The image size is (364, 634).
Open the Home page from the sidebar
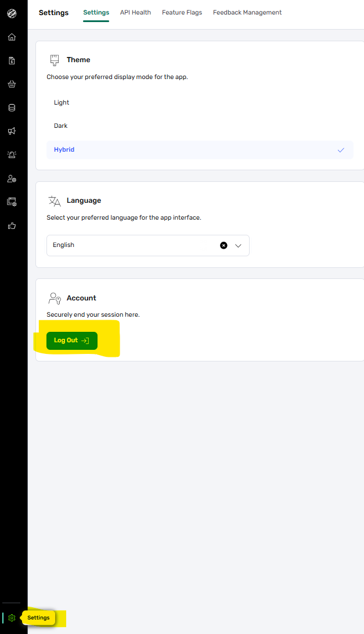pos(12,37)
